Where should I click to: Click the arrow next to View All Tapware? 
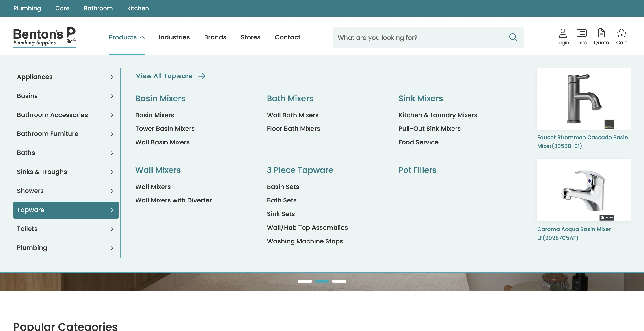(202, 76)
